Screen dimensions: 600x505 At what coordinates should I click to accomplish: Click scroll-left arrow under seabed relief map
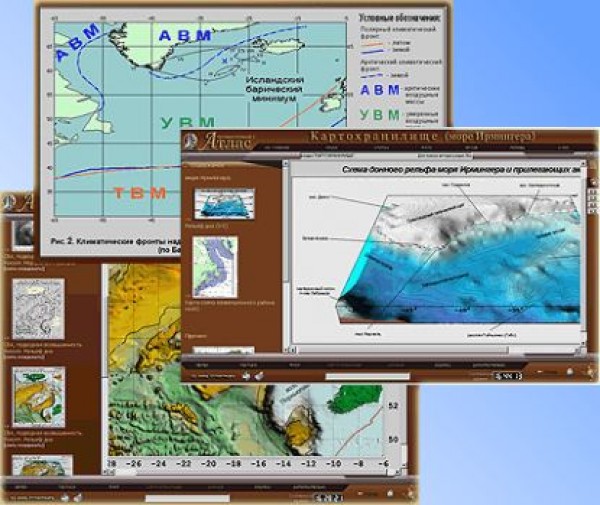point(293,350)
